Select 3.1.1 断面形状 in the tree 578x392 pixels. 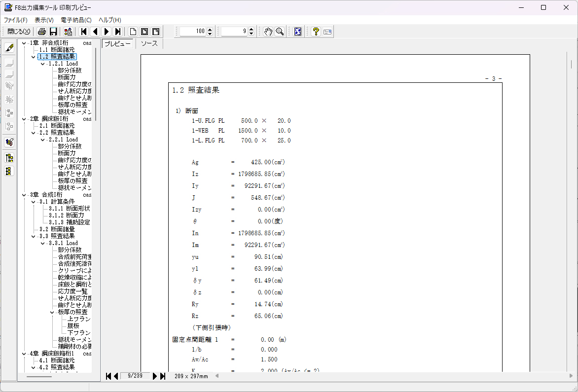pos(70,209)
